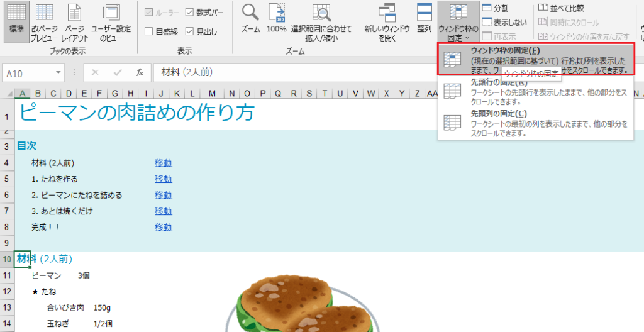Choose 先頭列の固定(C) menu option

(536, 123)
